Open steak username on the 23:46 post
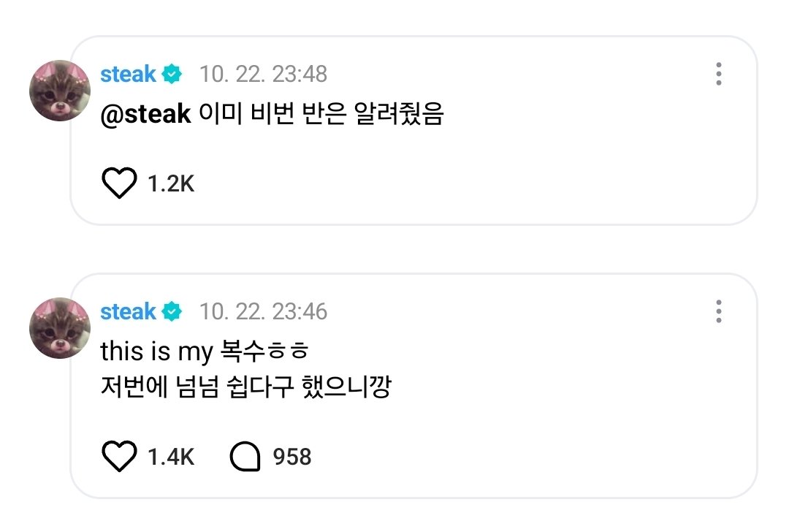This screenshot has height=532, width=789. (129, 311)
